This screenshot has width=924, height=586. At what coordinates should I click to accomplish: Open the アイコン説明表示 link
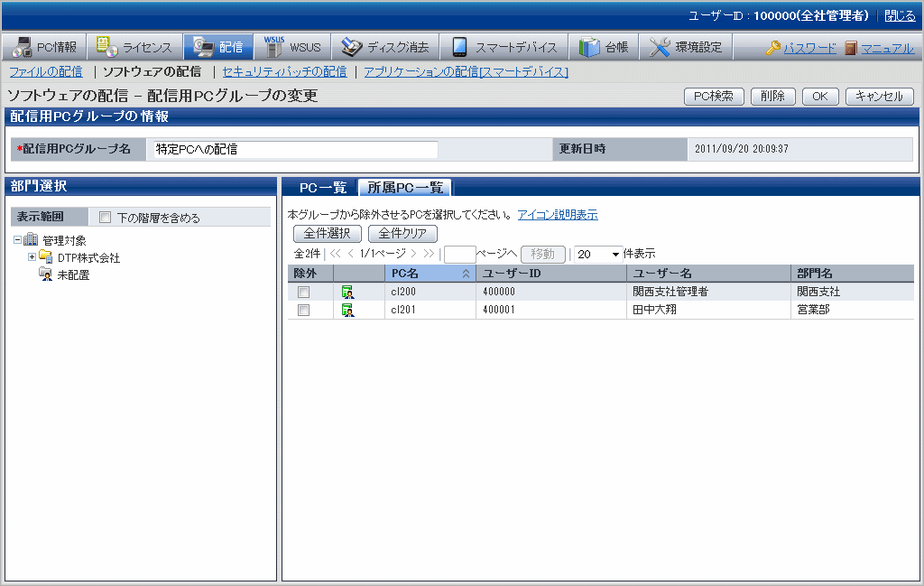pyautogui.click(x=558, y=215)
